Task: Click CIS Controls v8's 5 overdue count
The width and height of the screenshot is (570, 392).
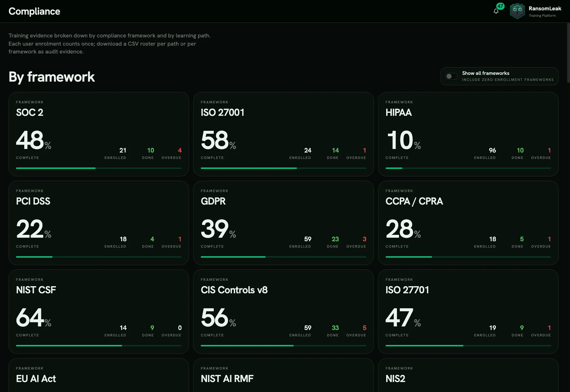Action: pos(364,328)
